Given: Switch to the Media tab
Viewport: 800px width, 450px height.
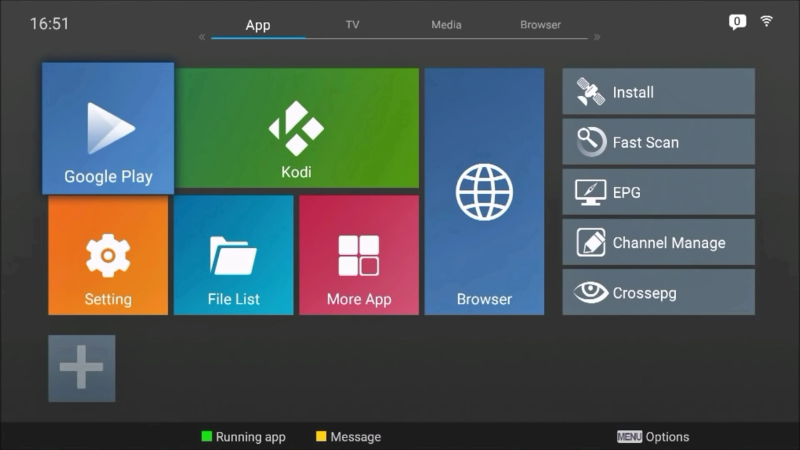Looking at the screenshot, I should (446, 24).
